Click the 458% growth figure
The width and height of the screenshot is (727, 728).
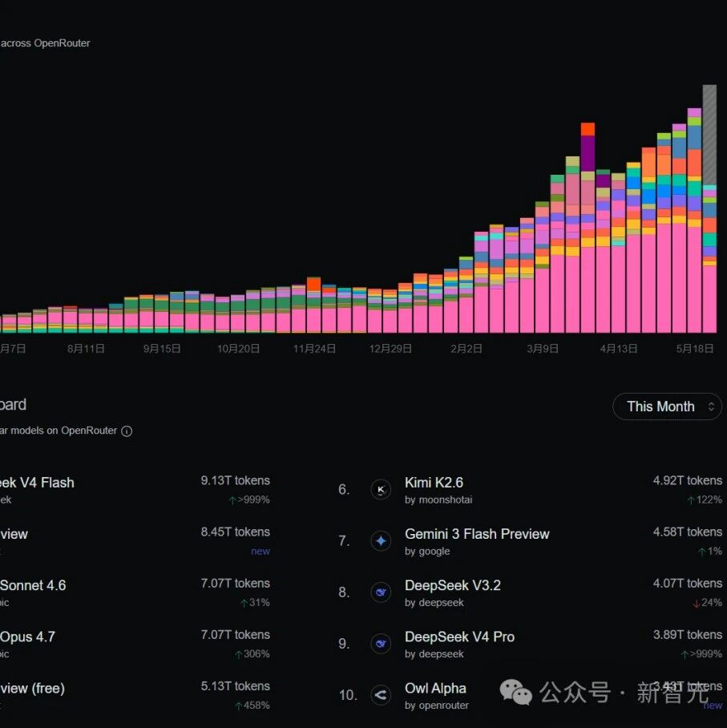click(x=252, y=706)
